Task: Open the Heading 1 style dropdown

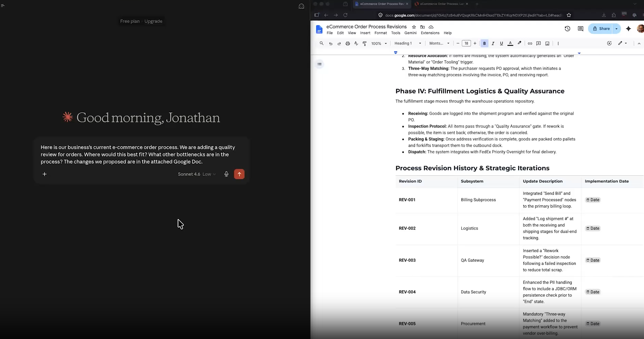Action: [407, 43]
